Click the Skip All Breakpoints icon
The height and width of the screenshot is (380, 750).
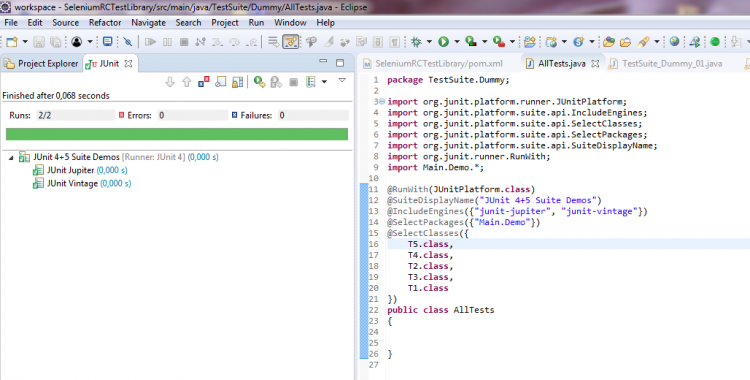coord(128,42)
